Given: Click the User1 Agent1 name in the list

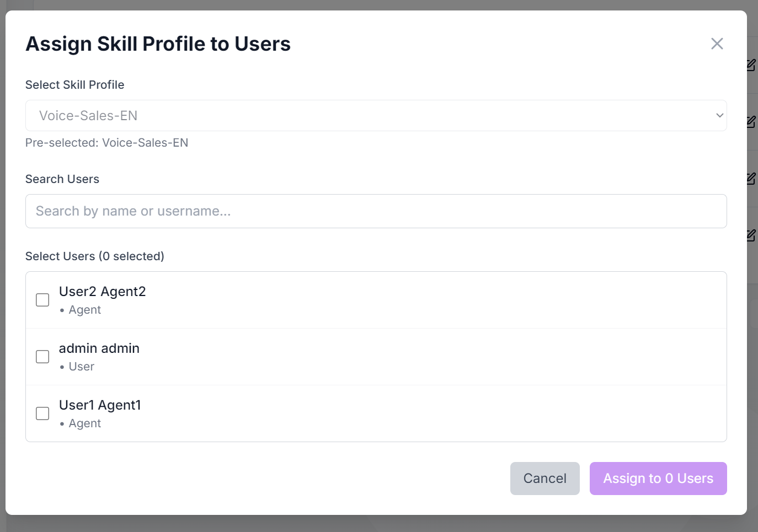Looking at the screenshot, I should (x=100, y=405).
